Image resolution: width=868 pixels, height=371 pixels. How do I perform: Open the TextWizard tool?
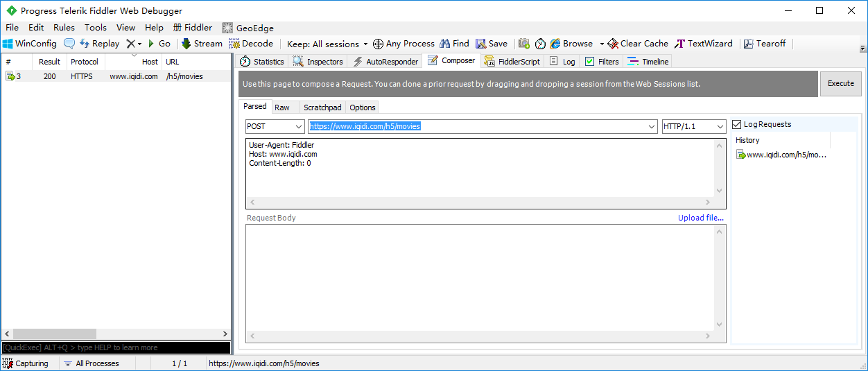coord(704,44)
